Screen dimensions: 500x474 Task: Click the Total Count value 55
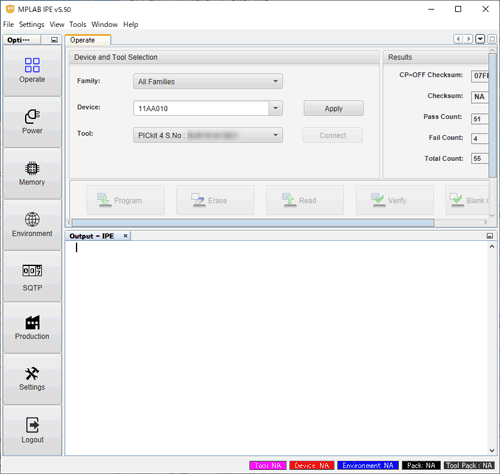pyautogui.click(x=480, y=158)
